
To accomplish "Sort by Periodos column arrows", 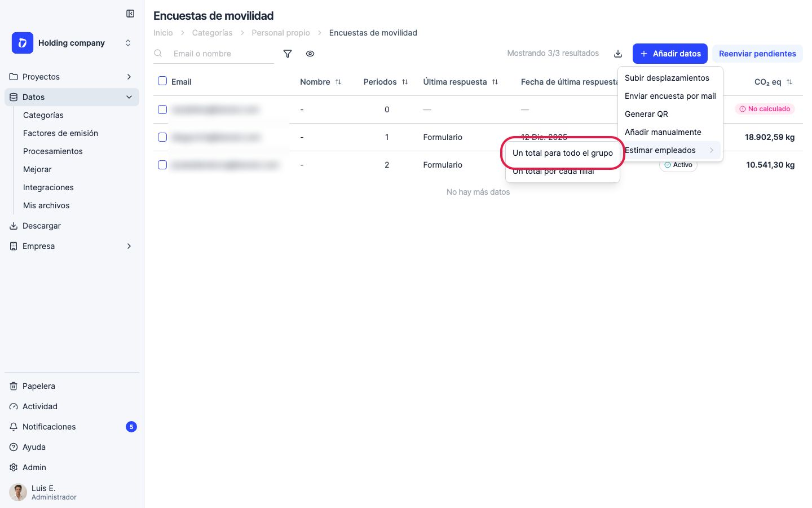I will click(x=405, y=82).
